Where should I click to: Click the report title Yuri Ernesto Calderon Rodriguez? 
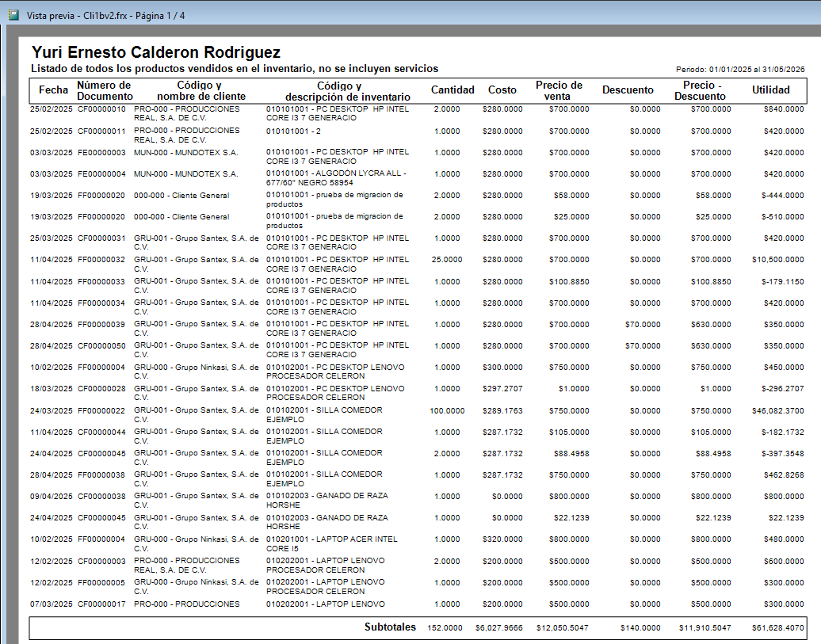[156, 51]
